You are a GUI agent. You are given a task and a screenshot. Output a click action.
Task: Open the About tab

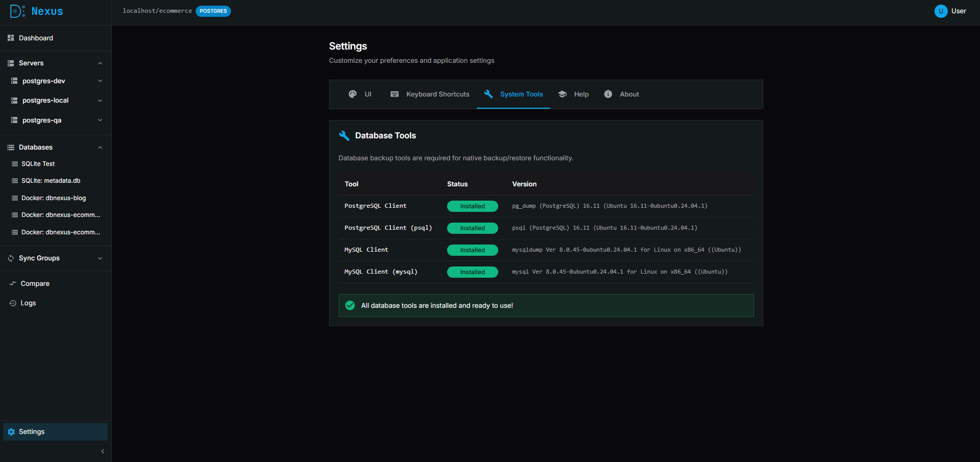coord(621,94)
